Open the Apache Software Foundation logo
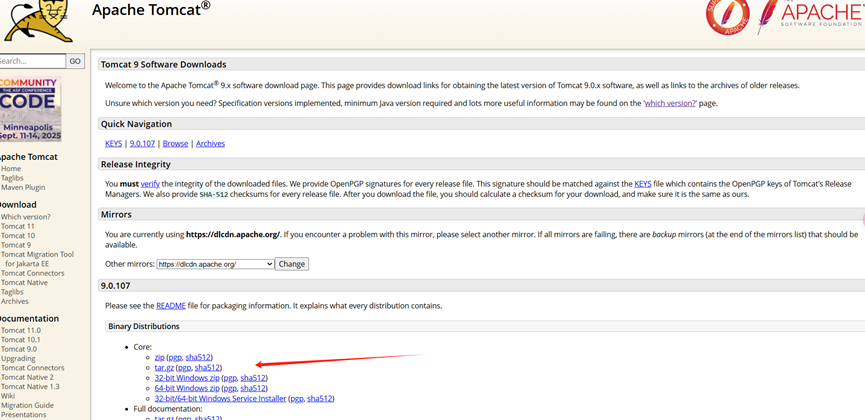The width and height of the screenshot is (865, 420). tap(810, 17)
